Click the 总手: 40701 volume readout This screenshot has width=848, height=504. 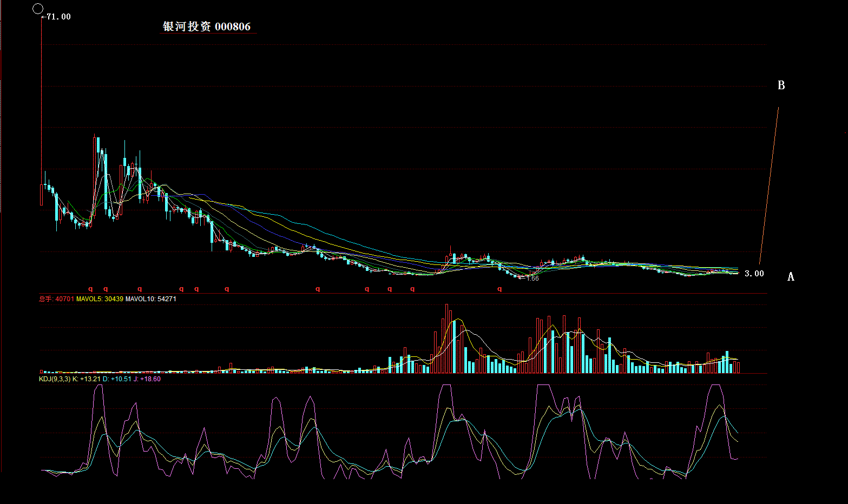click(56, 299)
